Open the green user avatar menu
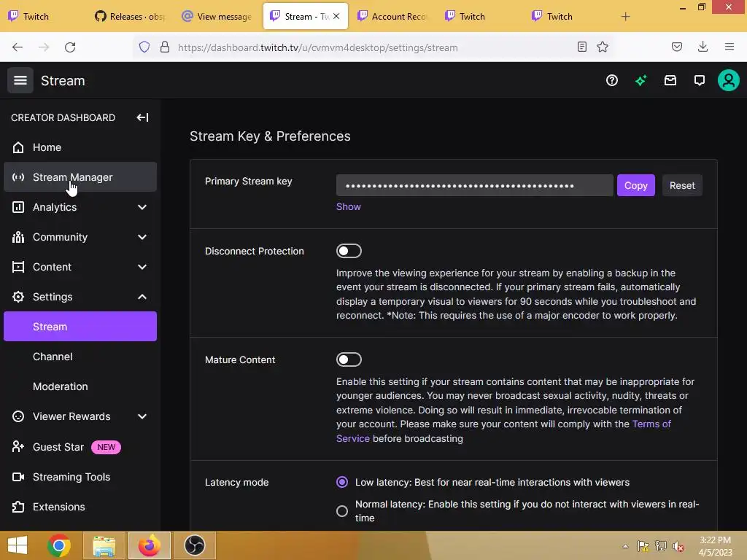Viewport: 747px width, 560px height. pos(729,80)
